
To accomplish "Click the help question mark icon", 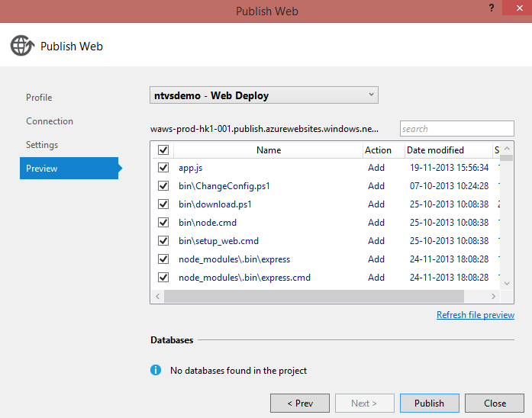I will [x=492, y=8].
